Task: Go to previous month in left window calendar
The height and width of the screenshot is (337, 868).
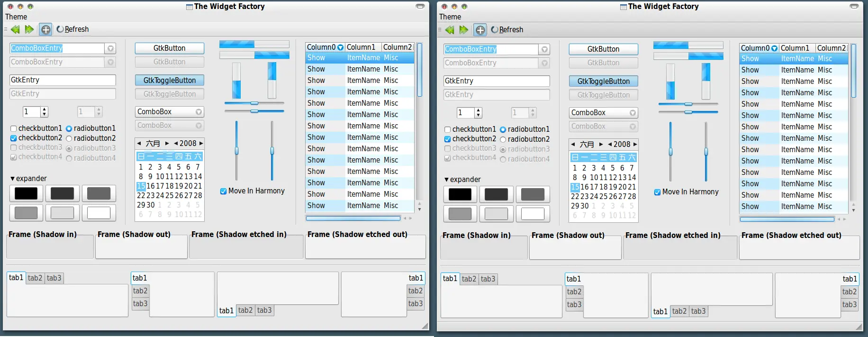Action: (x=139, y=143)
